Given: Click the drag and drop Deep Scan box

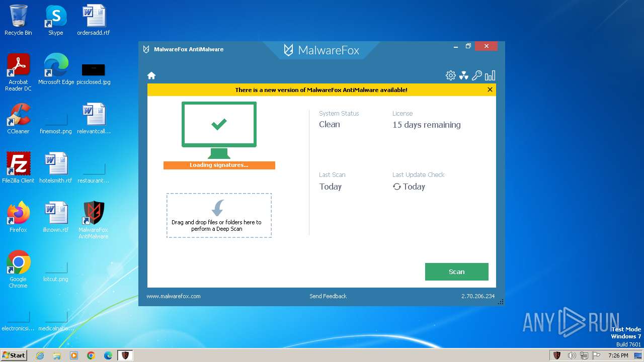Looking at the screenshot, I should (x=219, y=215).
